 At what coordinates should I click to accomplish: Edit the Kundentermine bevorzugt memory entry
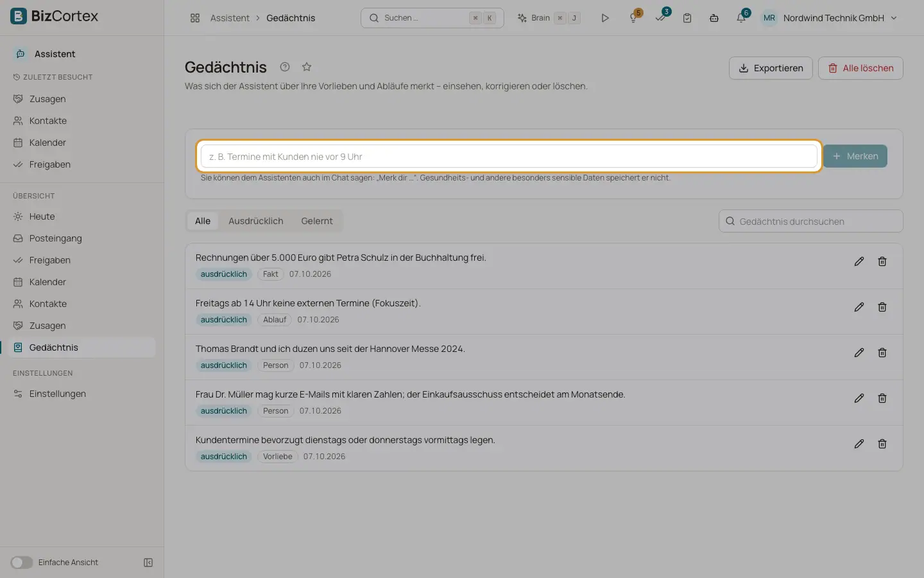(x=859, y=444)
